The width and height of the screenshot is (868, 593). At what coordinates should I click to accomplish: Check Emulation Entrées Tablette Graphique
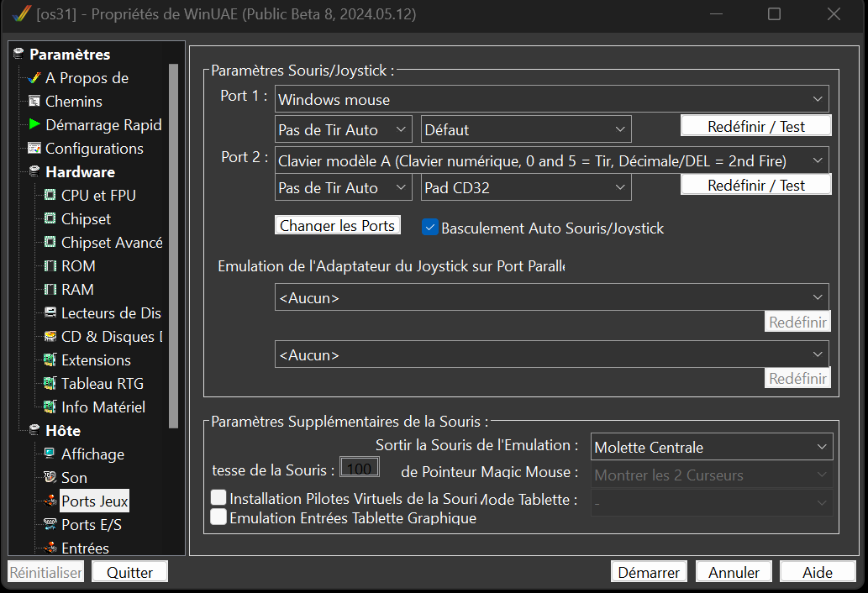[x=218, y=517]
